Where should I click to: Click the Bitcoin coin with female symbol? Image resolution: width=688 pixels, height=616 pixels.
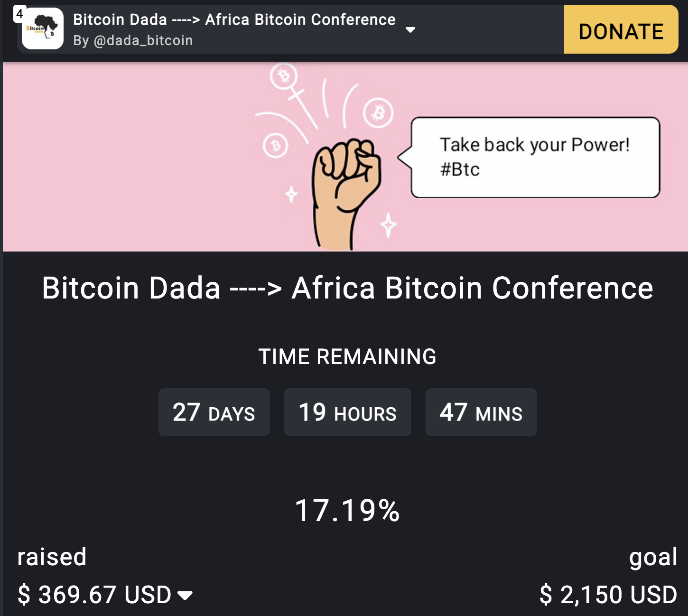coord(284,76)
